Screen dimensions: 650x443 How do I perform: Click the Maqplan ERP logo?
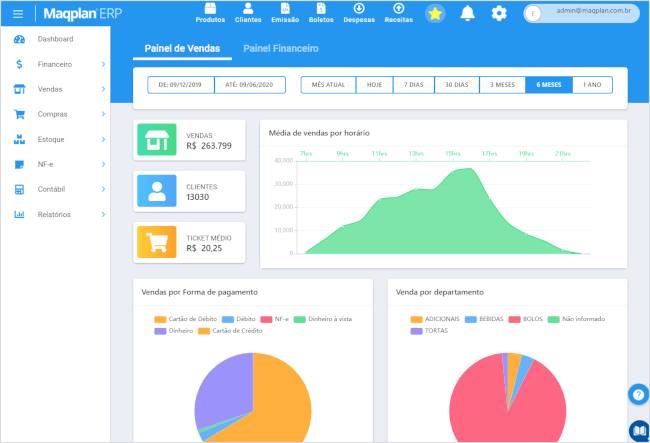(x=82, y=14)
